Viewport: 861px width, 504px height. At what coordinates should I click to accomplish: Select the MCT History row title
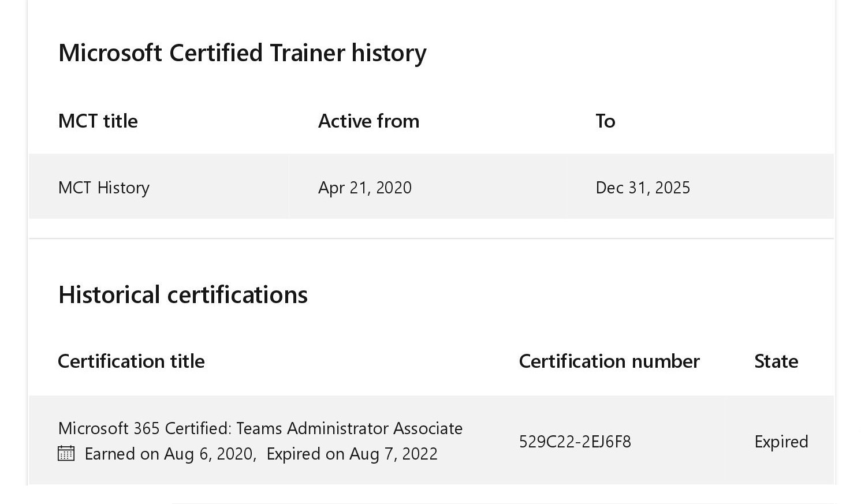click(x=104, y=188)
